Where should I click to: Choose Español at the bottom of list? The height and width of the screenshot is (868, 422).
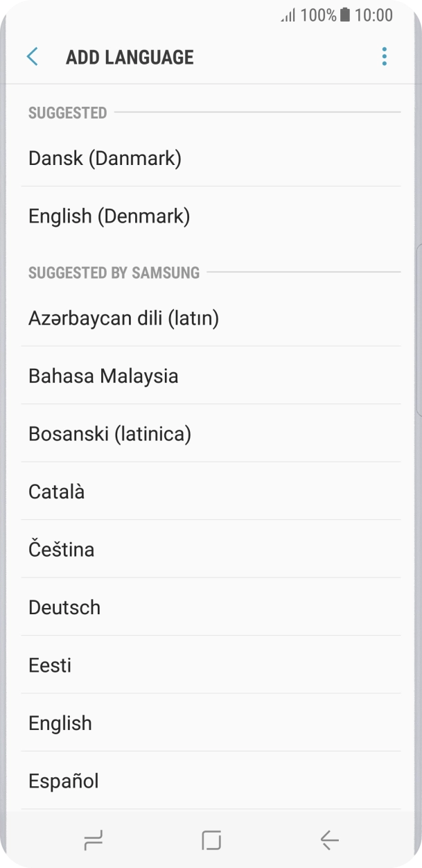(63, 781)
